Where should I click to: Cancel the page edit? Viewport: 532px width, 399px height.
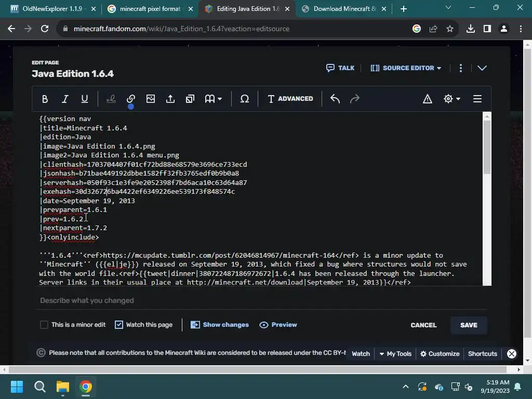click(423, 325)
